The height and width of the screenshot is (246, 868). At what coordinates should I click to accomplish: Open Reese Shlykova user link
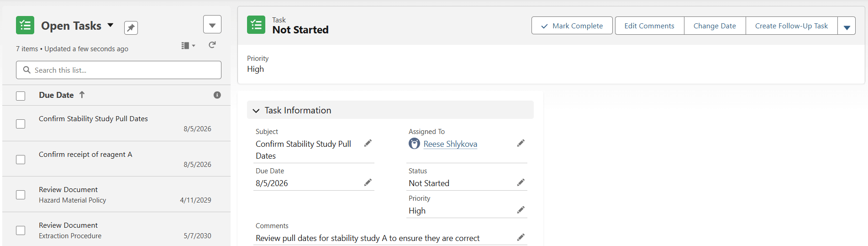tap(450, 144)
